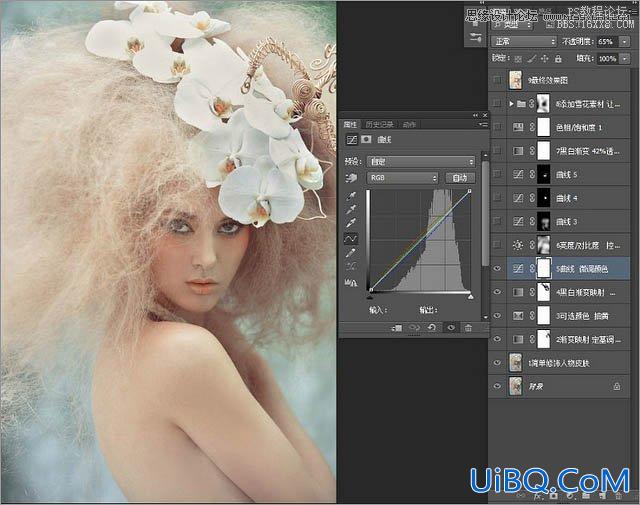Select the curves adjustment icon in Properties panel

[351, 140]
